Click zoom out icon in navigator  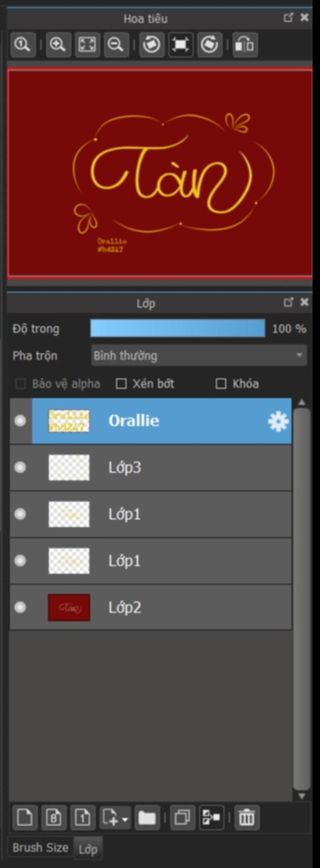(x=116, y=44)
